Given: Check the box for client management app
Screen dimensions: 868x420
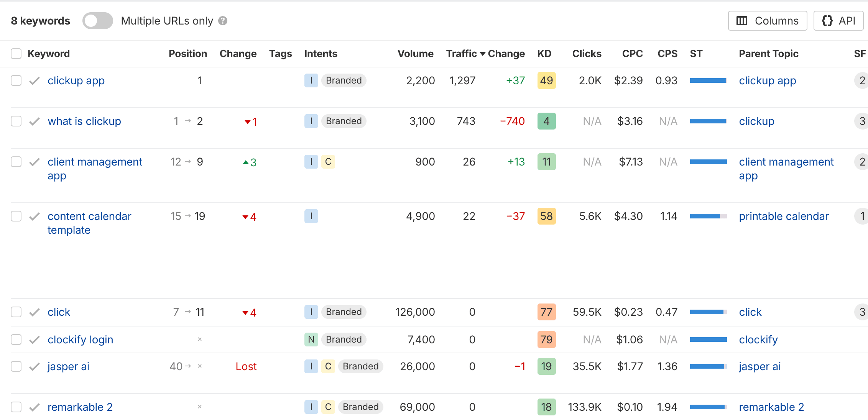Looking at the screenshot, I should (16, 162).
